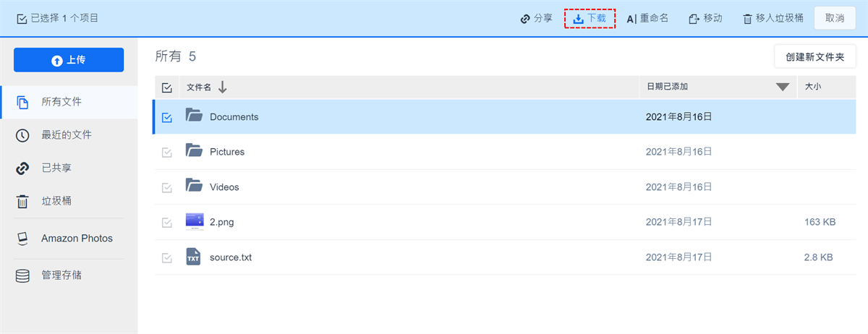Click the move to trash icon

point(747,19)
